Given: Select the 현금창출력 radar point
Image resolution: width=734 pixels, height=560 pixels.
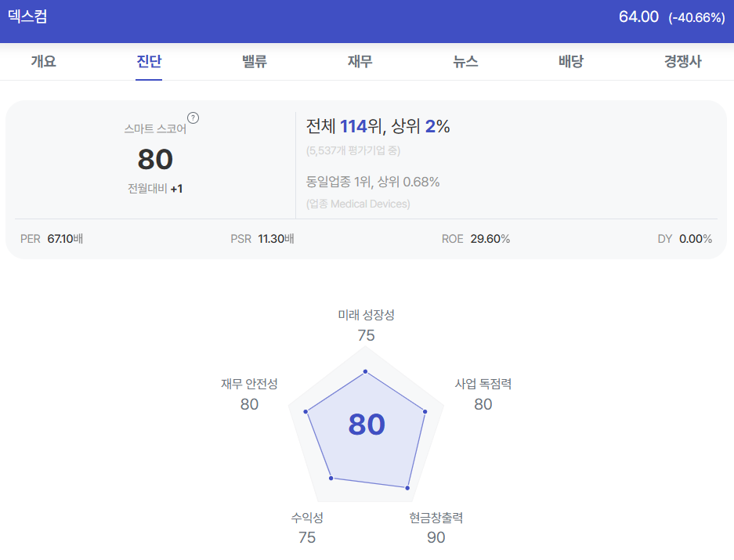Looking at the screenshot, I should (x=407, y=488).
